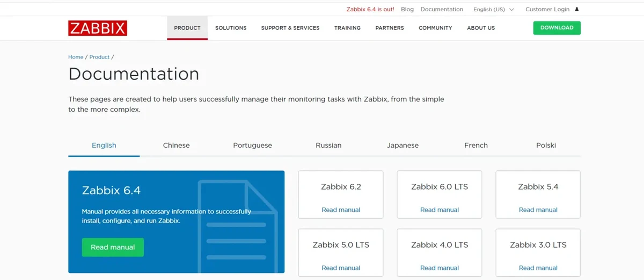
Task: Click the Zabbix 6.0 LTS card title
Action: click(440, 186)
